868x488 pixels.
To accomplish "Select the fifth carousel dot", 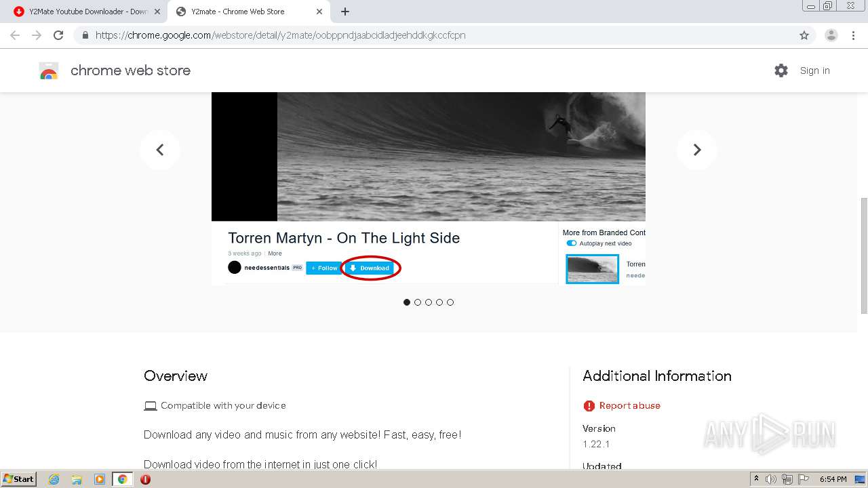I will (450, 302).
